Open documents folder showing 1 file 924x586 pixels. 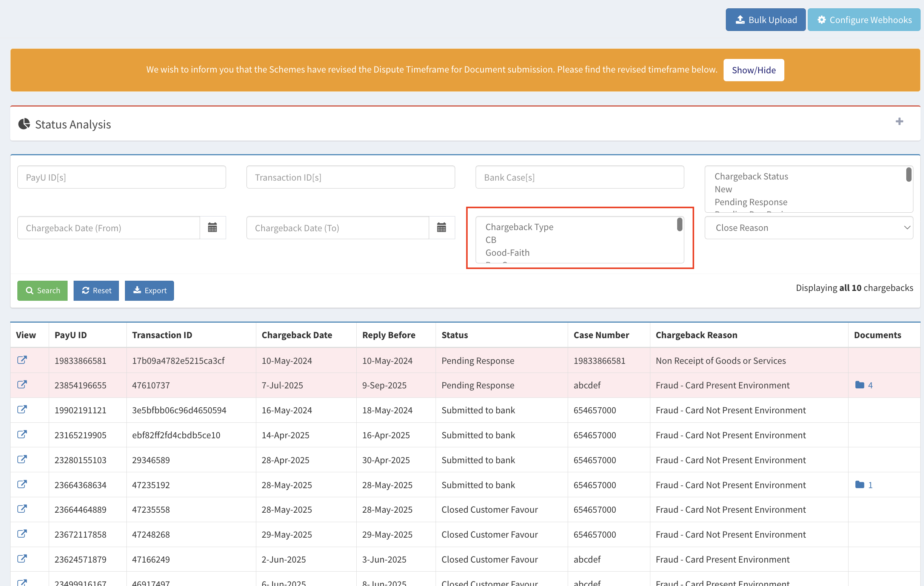point(863,485)
